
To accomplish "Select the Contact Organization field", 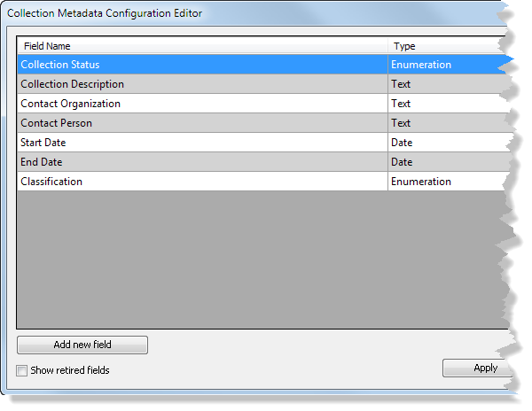I will point(202,104).
